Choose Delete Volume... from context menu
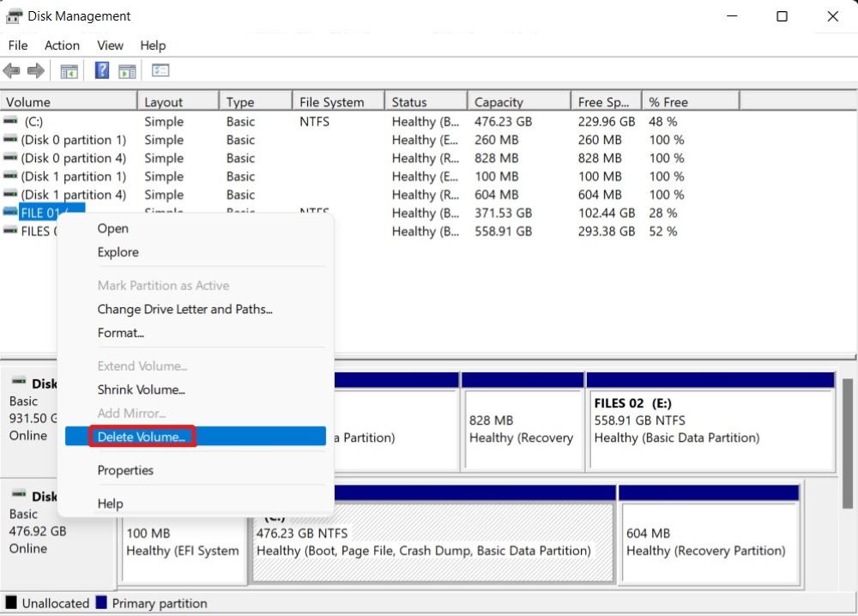 coord(142,437)
